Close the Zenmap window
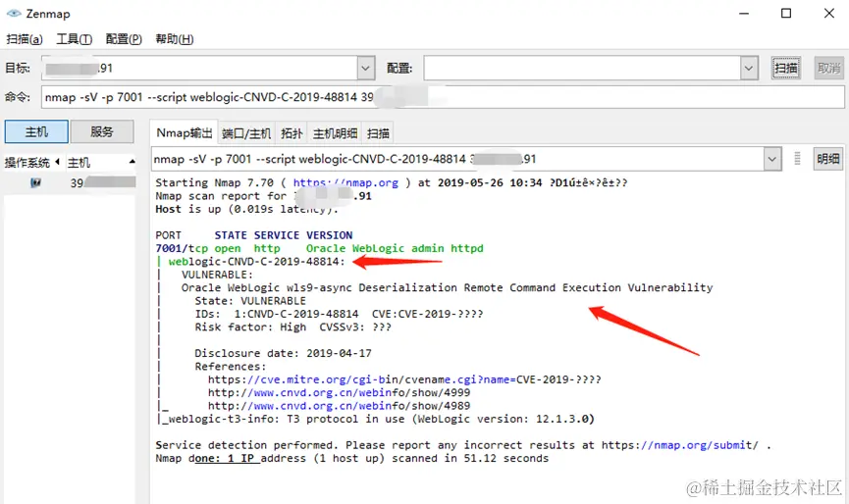The image size is (849, 504). pos(829,14)
